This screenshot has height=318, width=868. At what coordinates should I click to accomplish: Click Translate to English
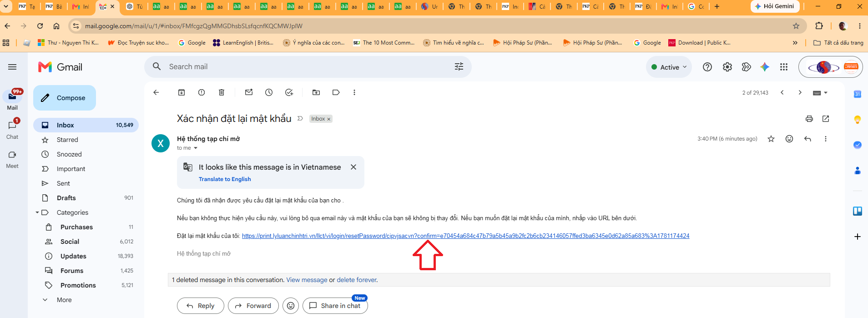point(225,179)
